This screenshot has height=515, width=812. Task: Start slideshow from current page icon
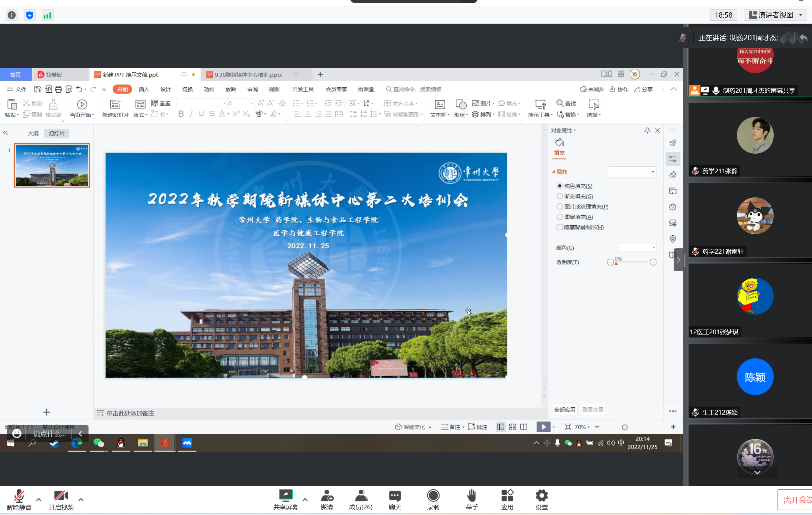[82, 104]
